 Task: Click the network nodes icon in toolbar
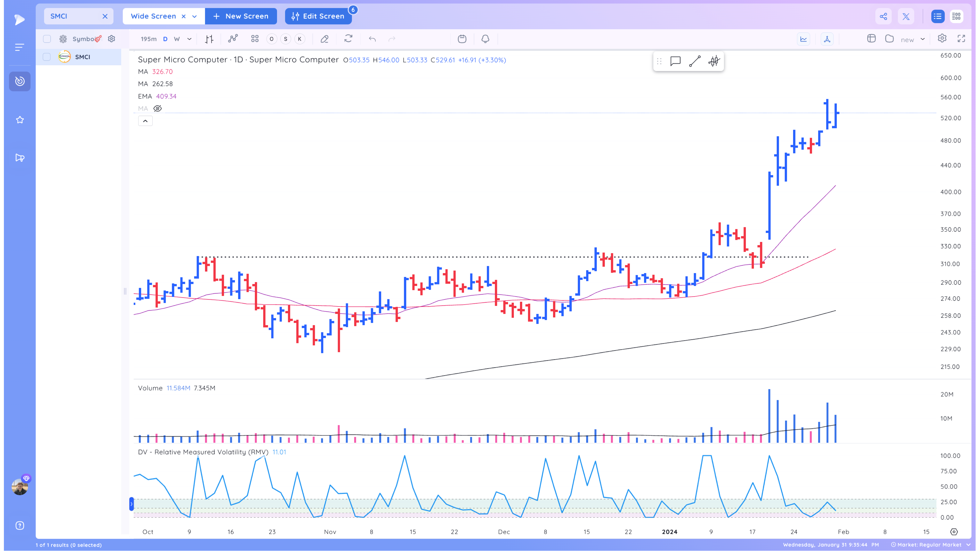827,39
